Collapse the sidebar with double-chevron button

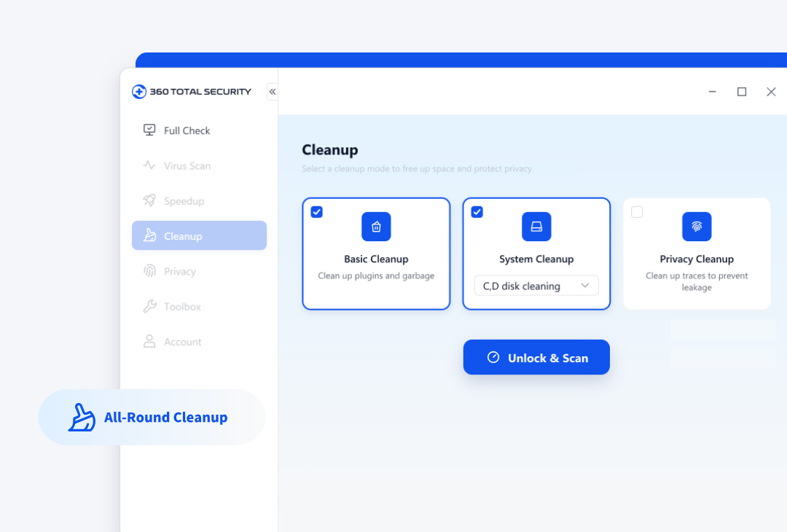pos(272,92)
